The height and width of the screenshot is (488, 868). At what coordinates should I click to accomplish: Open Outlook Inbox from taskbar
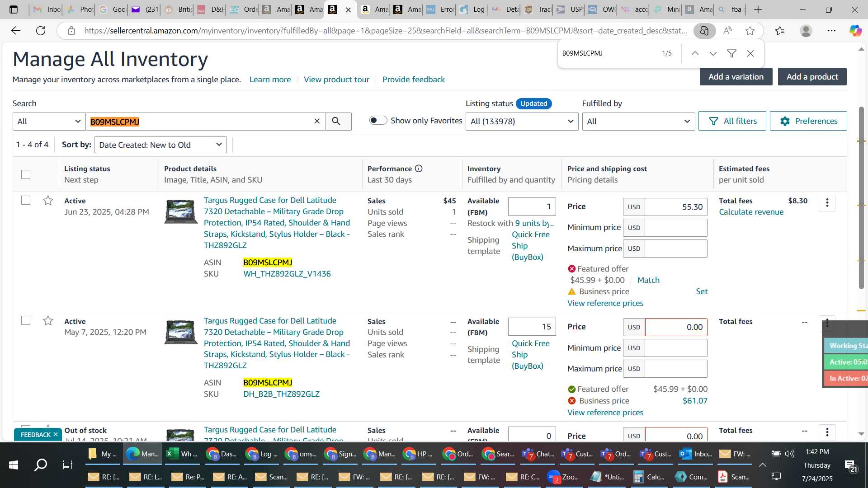[x=696, y=454]
